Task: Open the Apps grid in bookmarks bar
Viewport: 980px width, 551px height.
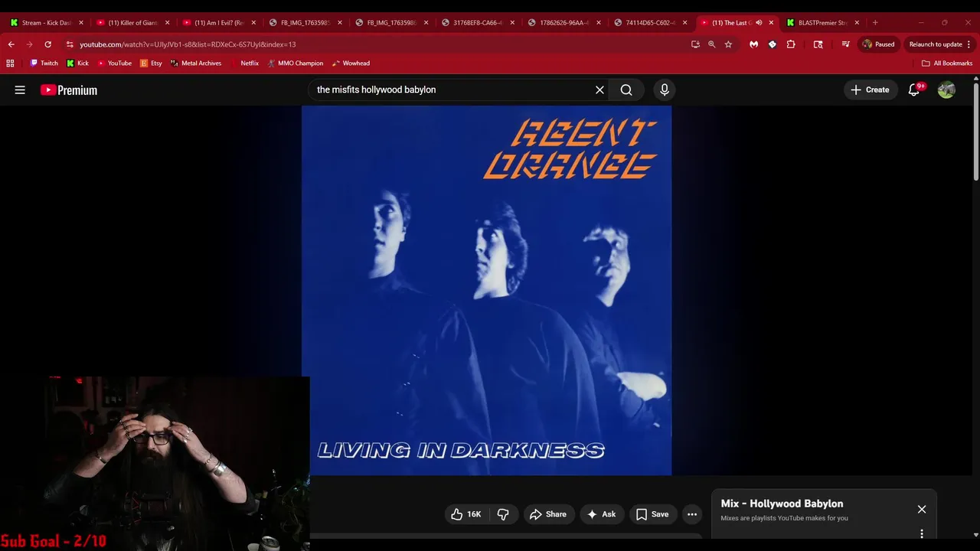Action: (10, 64)
